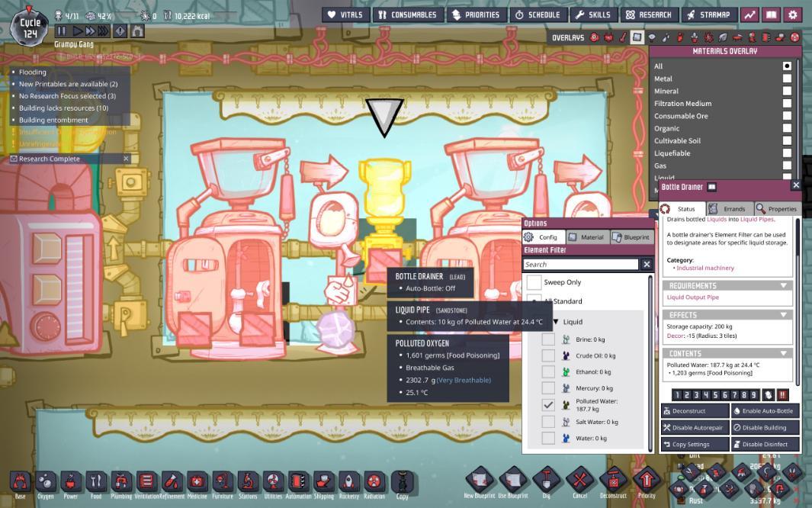812x508 pixels.
Task: Open the Rocketry build category
Action: [x=349, y=481]
